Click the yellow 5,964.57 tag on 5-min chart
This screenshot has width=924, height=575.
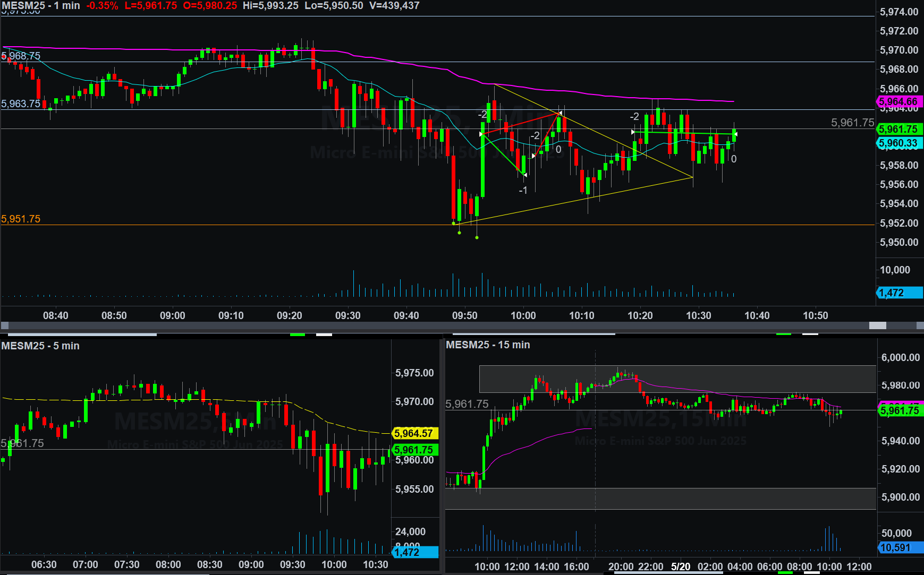point(414,433)
